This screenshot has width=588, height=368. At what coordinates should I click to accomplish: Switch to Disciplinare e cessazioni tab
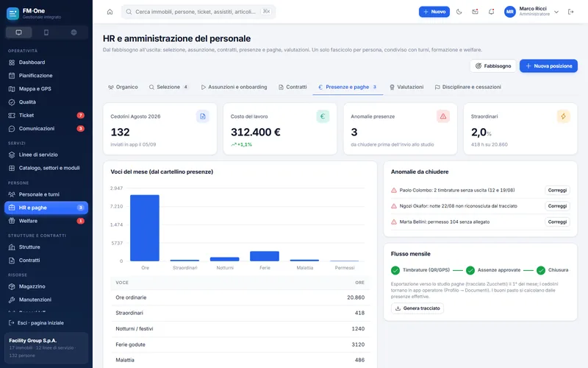(467, 87)
